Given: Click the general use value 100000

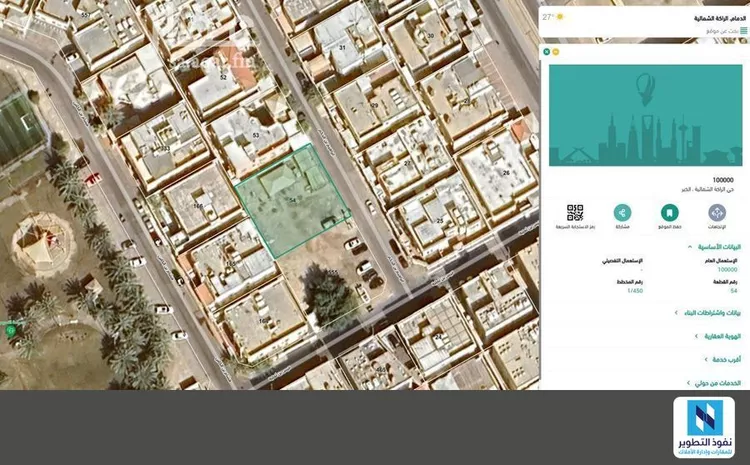Looking at the screenshot, I should (x=727, y=269).
